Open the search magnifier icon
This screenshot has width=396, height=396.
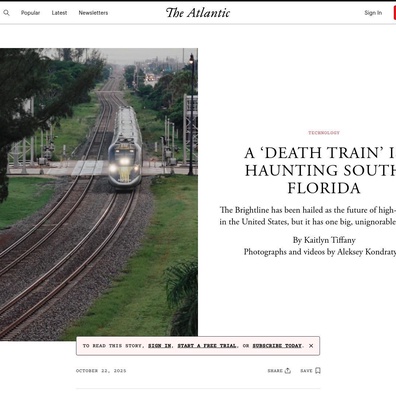pyautogui.click(x=6, y=13)
